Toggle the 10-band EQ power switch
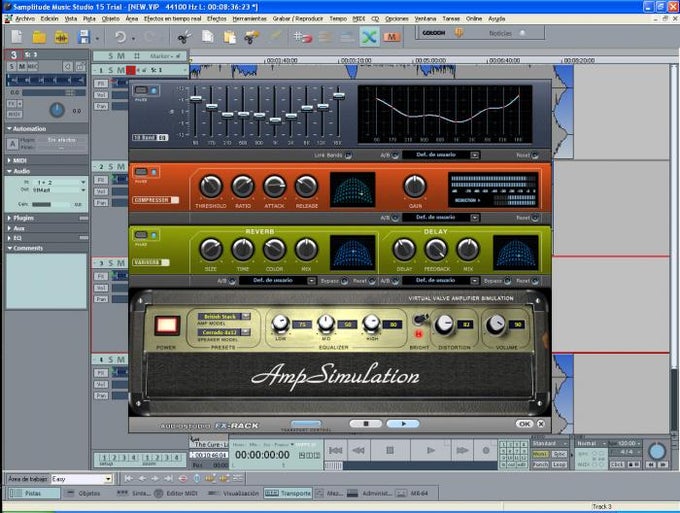Screen dimensions: 680x513 coord(141,90)
